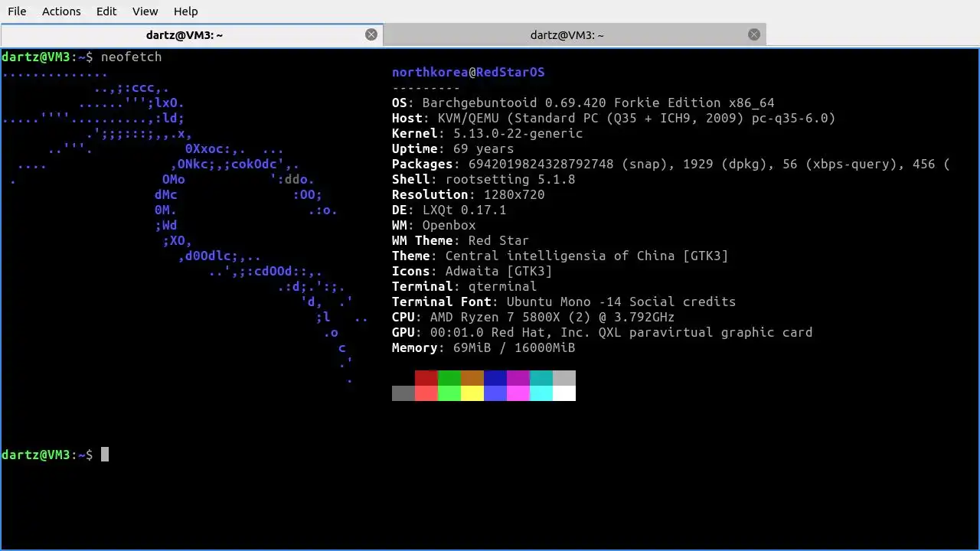
Task: Click the Kernel value '5.13.0-22-generic'
Action: [x=518, y=133]
